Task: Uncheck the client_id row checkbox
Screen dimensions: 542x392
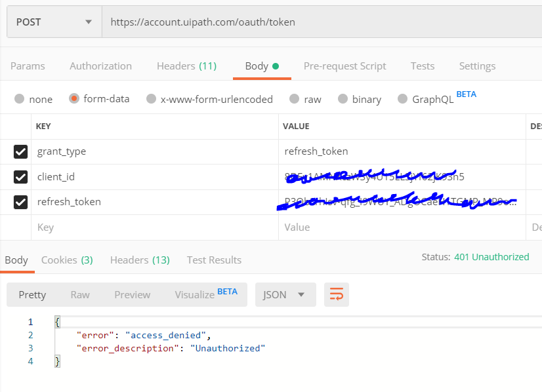Action: tap(21, 177)
